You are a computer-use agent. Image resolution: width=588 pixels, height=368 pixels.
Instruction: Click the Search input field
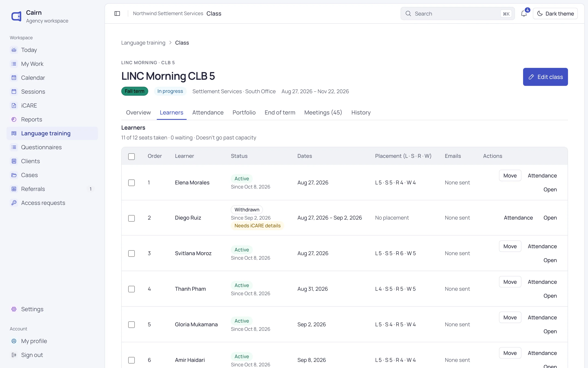(x=458, y=14)
